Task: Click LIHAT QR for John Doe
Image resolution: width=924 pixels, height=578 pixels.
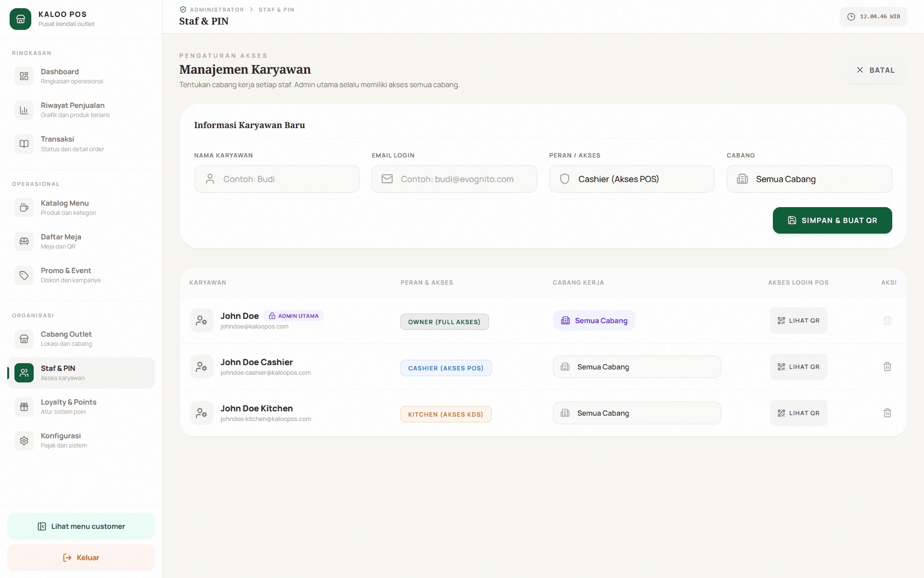Action: 798,321
